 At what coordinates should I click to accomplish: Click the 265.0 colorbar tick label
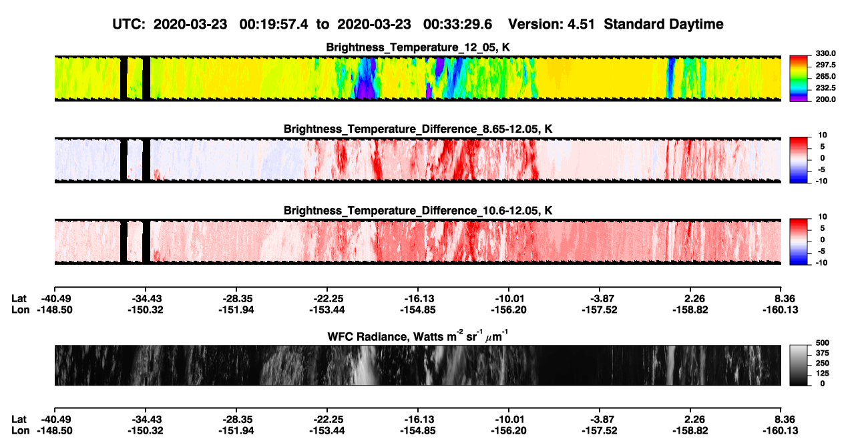point(825,77)
